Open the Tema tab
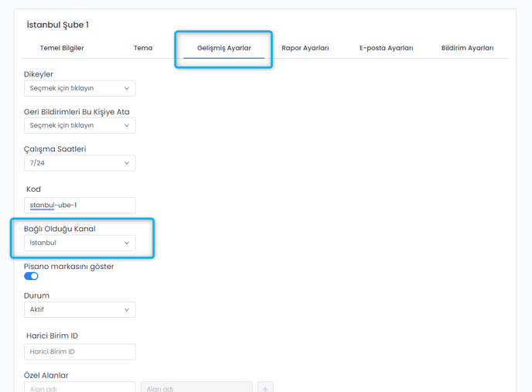This screenshot has height=392, width=532. point(143,48)
